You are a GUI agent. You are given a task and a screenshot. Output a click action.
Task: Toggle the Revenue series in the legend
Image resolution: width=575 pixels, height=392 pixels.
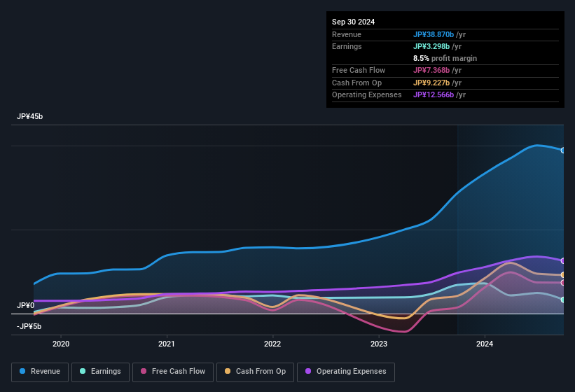(x=40, y=372)
